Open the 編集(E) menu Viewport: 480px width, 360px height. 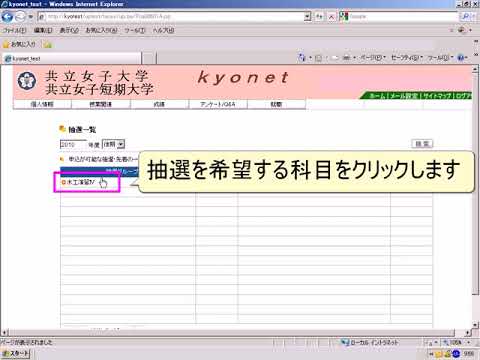point(43,30)
